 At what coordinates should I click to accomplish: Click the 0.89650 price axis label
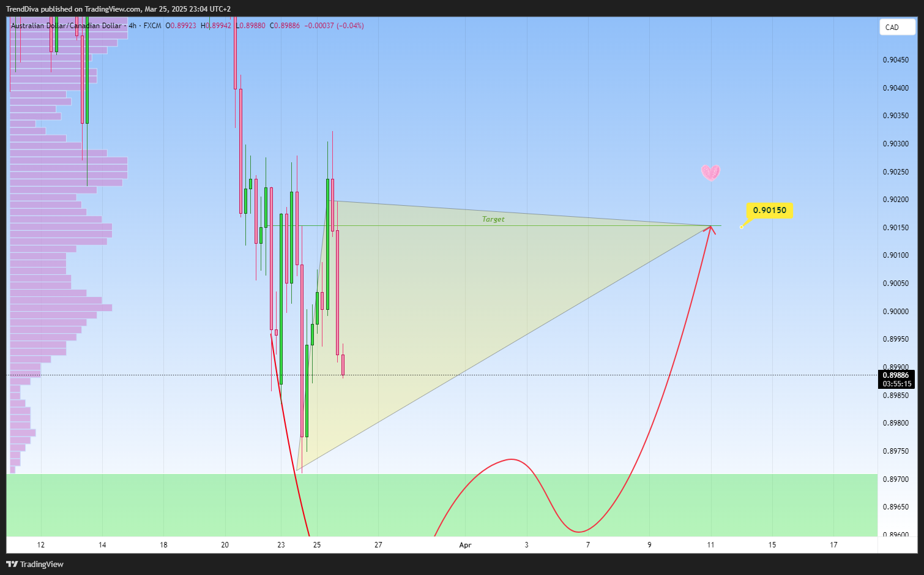coord(895,507)
